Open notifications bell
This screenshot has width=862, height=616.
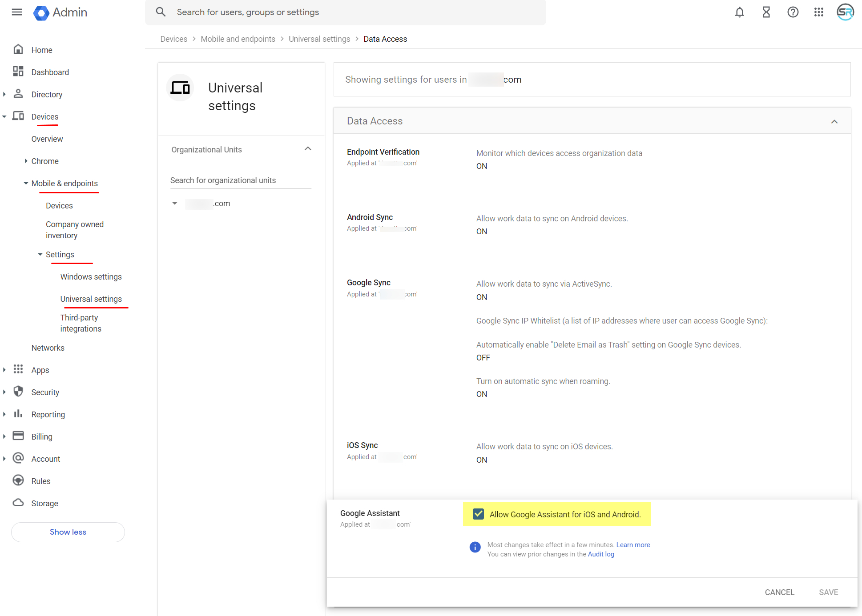click(x=739, y=12)
